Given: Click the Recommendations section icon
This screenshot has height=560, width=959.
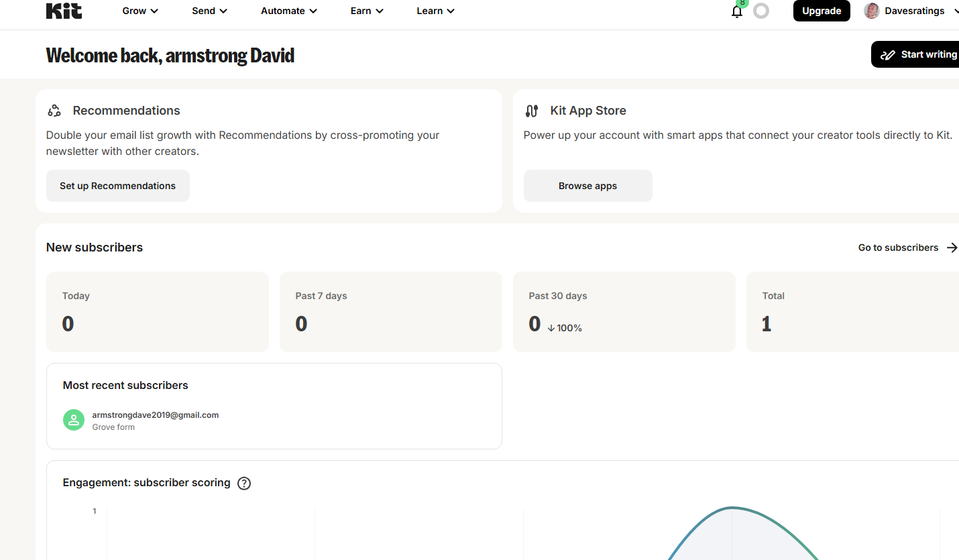Looking at the screenshot, I should pos(54,111).
